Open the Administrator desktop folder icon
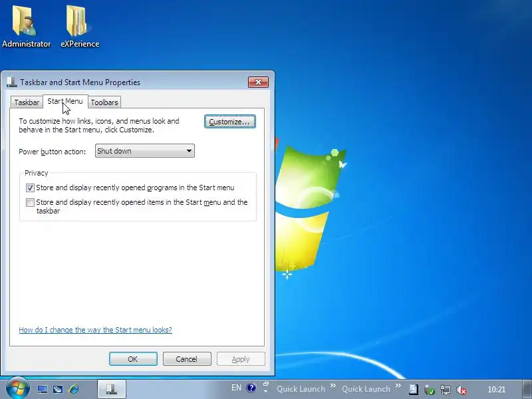This screenshot has height=399, width=532. point(26,27)
